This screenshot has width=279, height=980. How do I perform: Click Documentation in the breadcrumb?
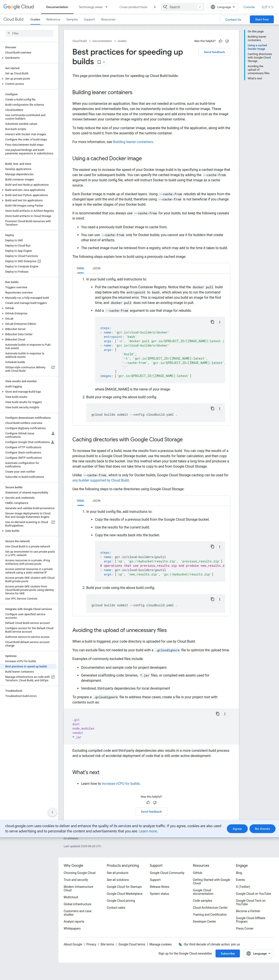[102, 41]
